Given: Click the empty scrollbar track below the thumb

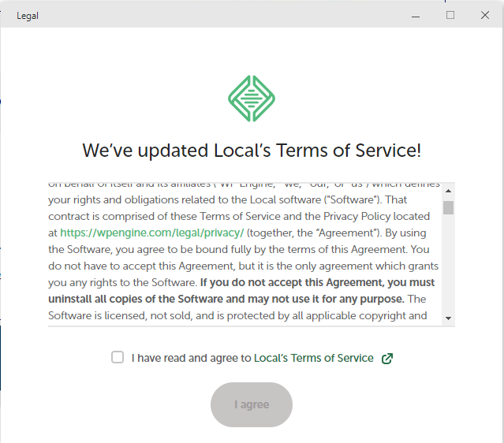Looking at the screenshot, I should click(x=448, y=268).
